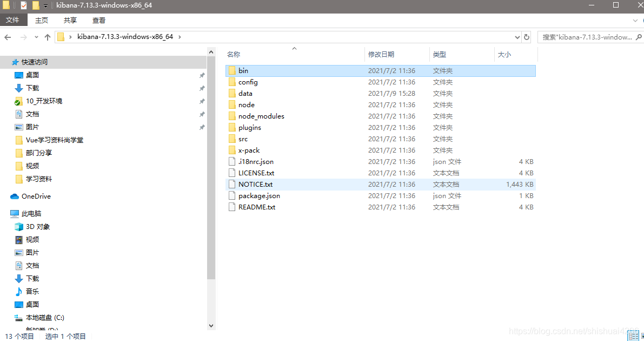Image resolution: width=644 pixels, height=341 pixels.
Task: Click the properties icon in title bar
Action: (24, 5)
